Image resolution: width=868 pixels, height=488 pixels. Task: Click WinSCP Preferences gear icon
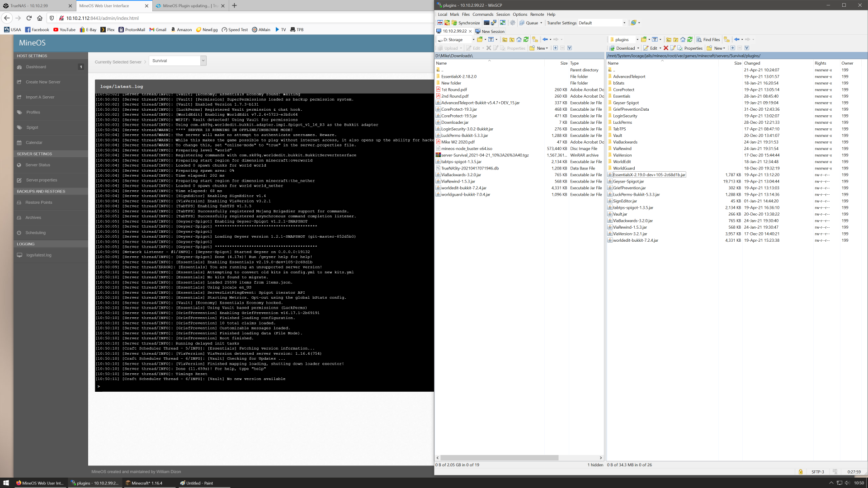click(513, 23)
